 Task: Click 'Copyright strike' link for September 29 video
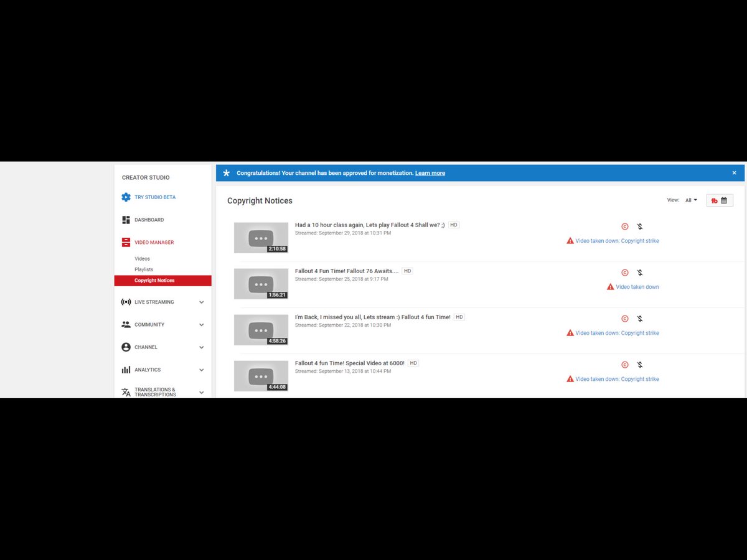pyautogui.click(x=640, y=241)
